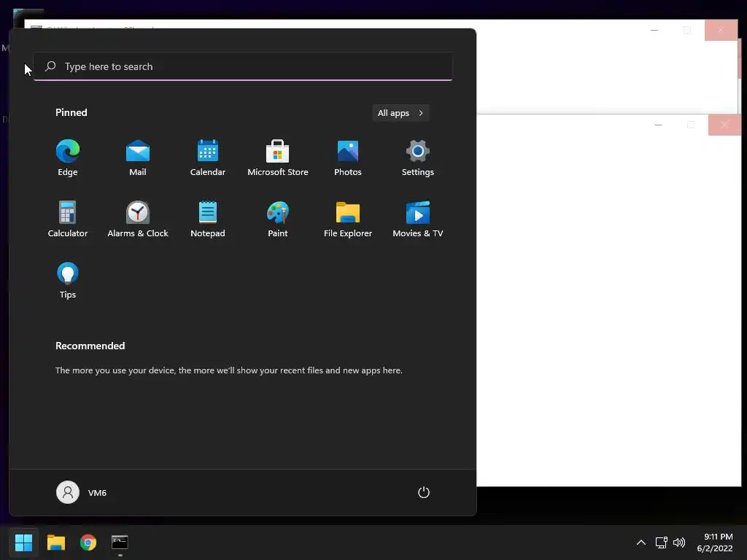Open network status in system tray
747x560 pixels.
661,542
